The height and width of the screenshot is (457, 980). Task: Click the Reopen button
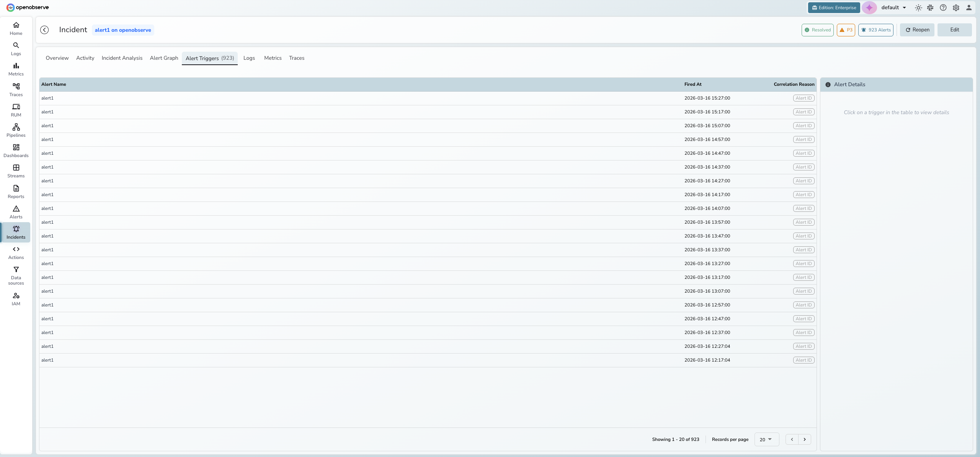point(917,30)
